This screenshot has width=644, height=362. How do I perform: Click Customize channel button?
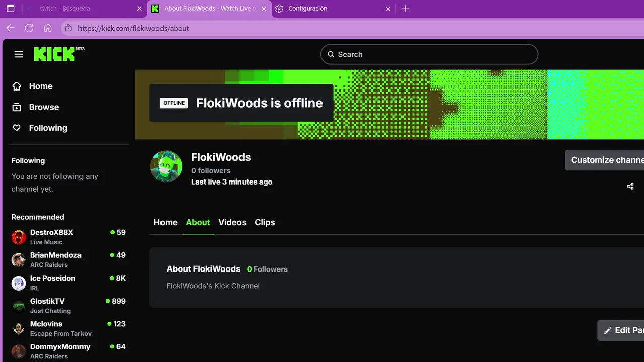click(x=604, y=160)
